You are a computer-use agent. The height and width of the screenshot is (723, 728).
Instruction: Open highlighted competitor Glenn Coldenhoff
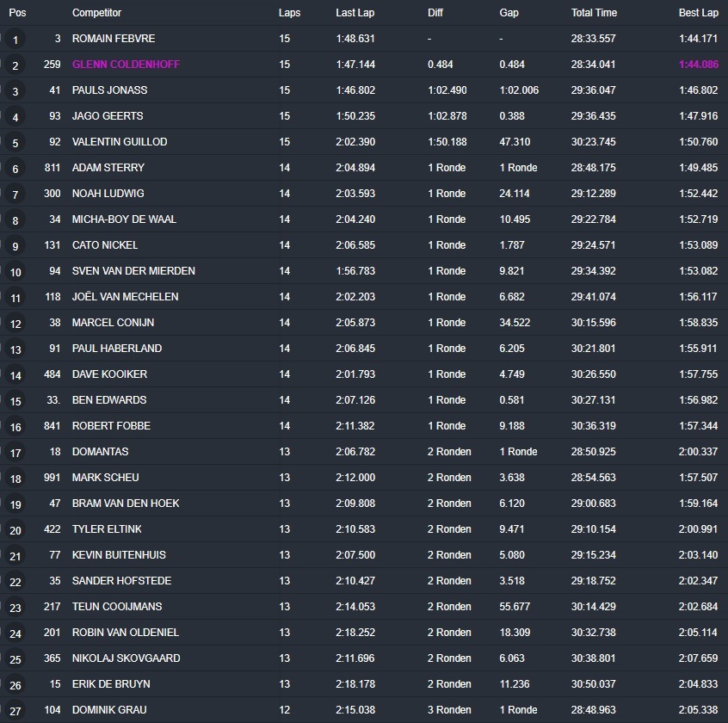(x=126, y=65)
